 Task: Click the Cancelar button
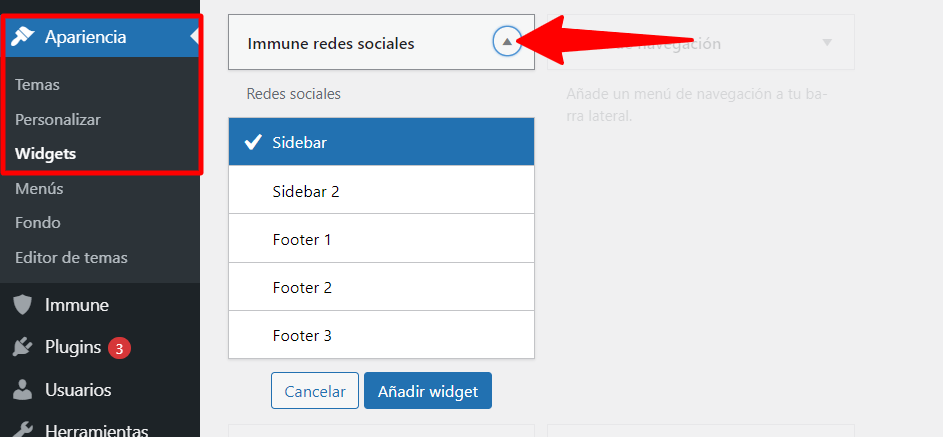[314, 391]
